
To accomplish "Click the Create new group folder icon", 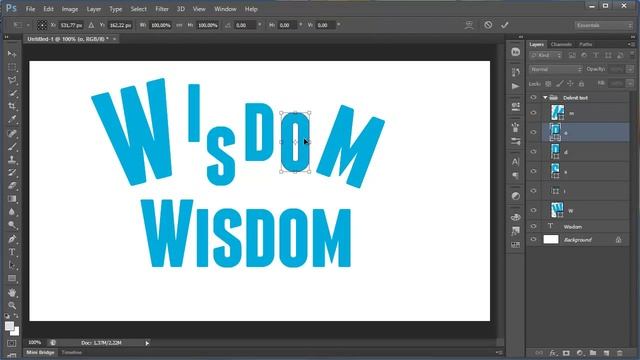I will click(x=593, y=353).
